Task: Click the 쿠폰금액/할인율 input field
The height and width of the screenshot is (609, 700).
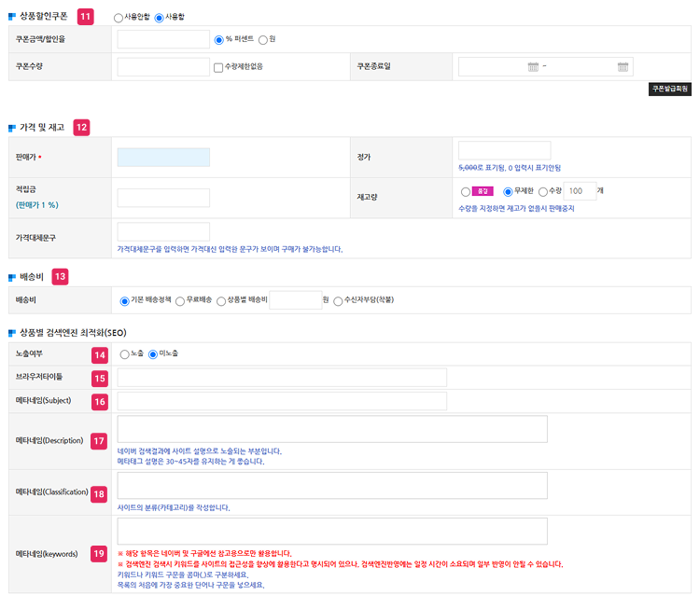Action: tap(163, 39)
